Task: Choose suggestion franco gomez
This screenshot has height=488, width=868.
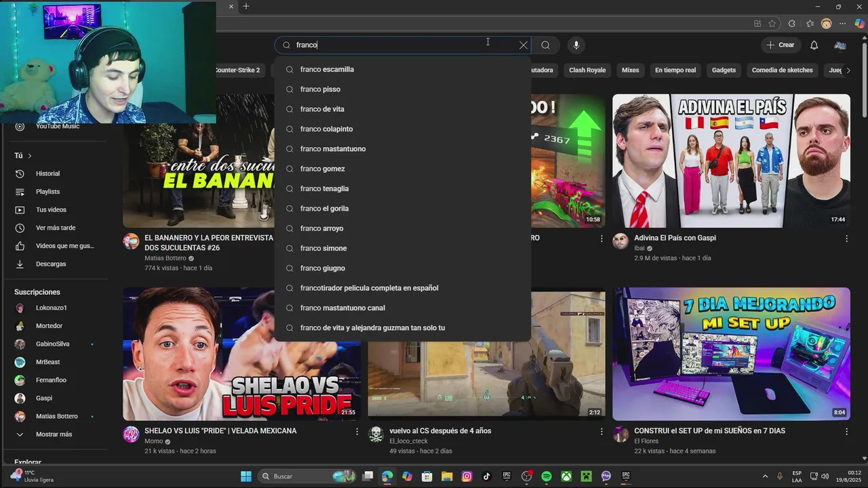Action: pos(403,169)
